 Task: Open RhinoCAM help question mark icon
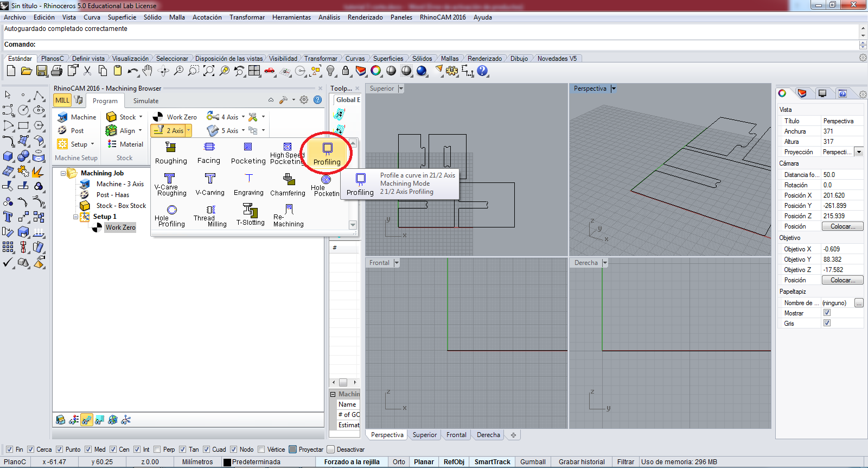(318, 100)
